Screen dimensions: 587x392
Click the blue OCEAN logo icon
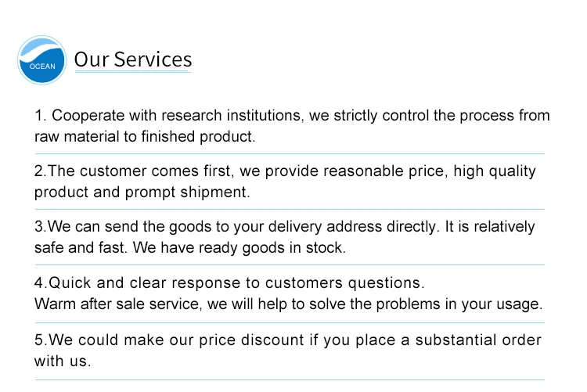coord(42,60)
